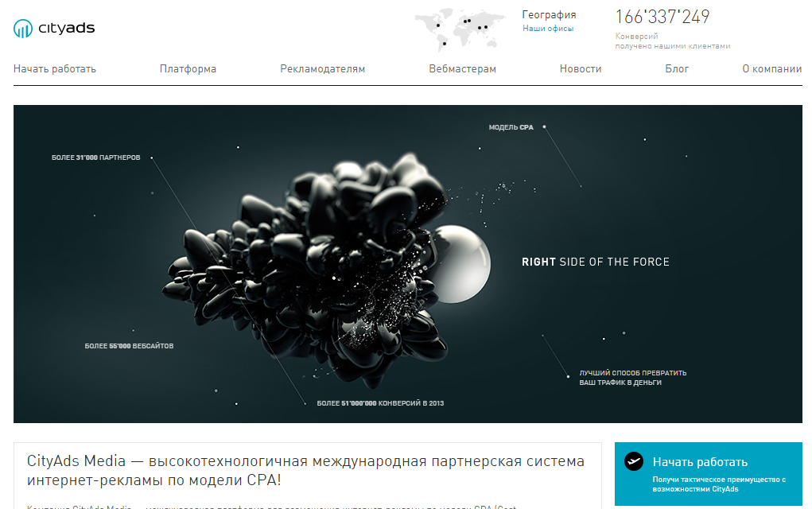The image size is (812, 509).
Task: Open the Начать работать menu item
Action: tap(55, 69)
